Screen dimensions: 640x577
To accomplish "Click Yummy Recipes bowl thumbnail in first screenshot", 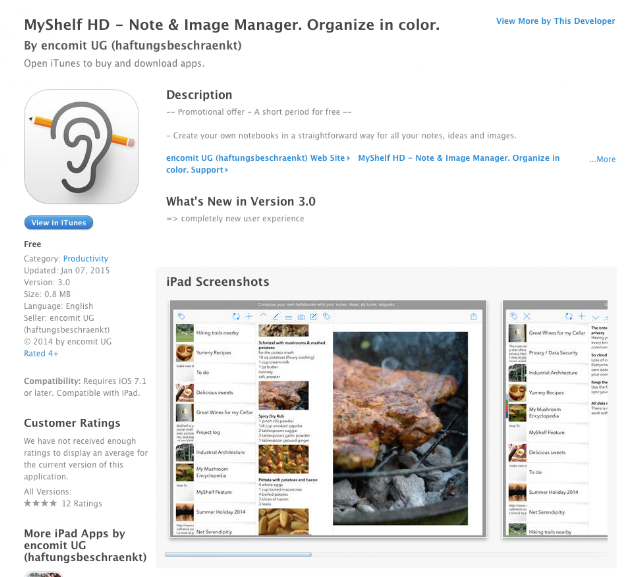I will coord(184,353).
